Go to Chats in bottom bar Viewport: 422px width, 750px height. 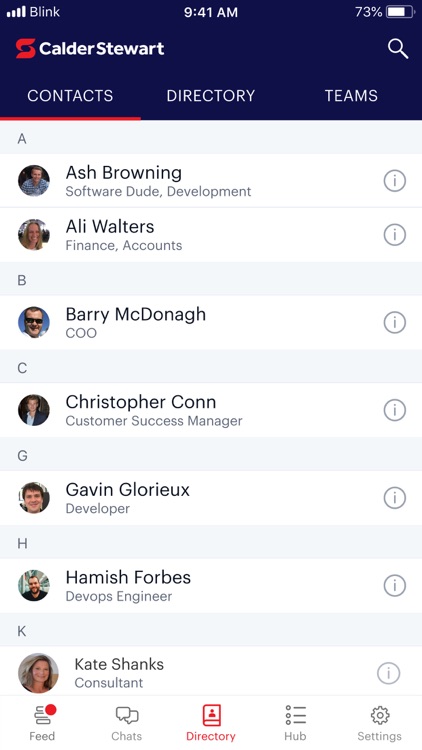point(127,723)
